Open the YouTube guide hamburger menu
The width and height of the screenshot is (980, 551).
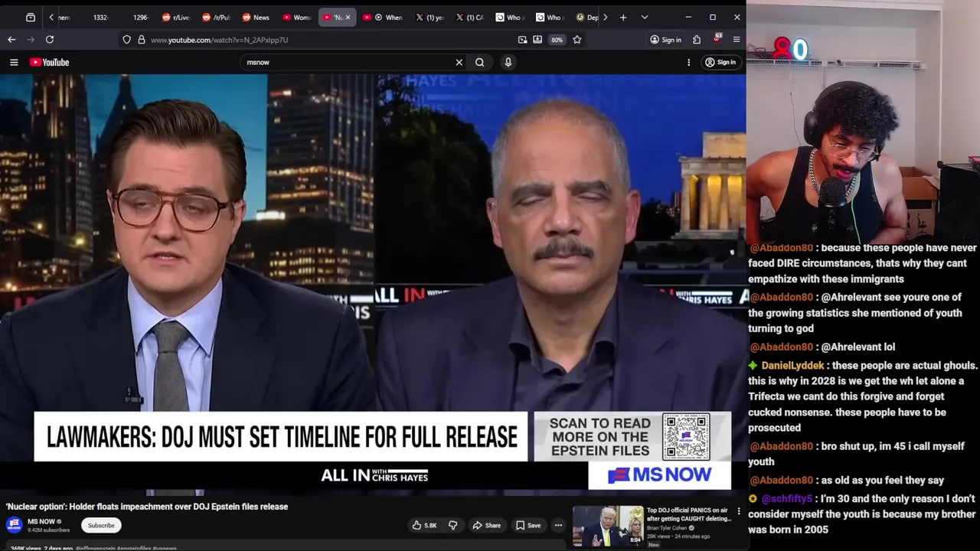point(14,62)
